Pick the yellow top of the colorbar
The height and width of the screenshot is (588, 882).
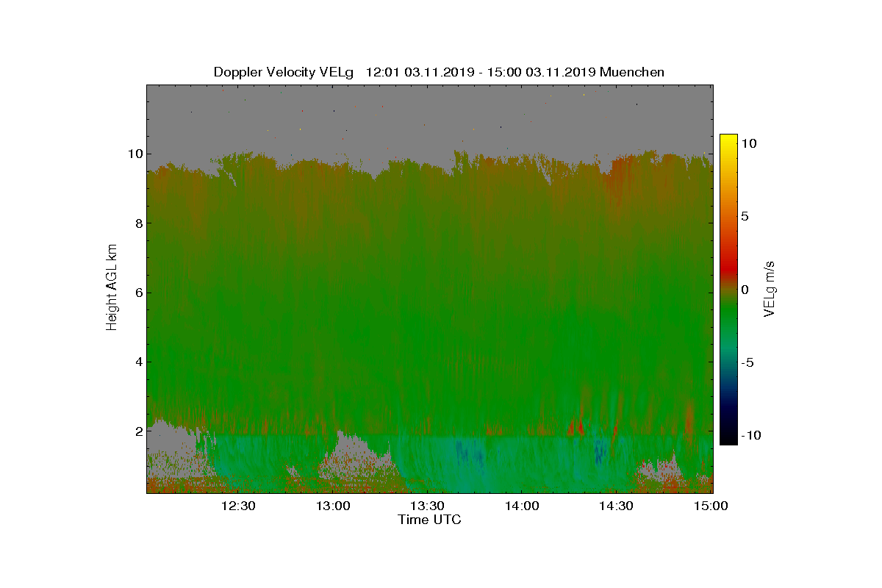coord(728,140)
